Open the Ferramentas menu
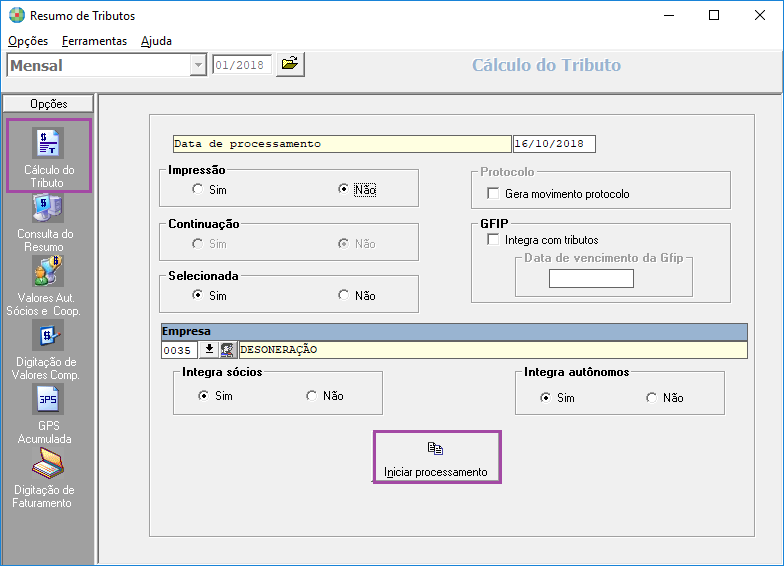The width and height of the screenshot is (784, 566). click(x=94, y=41)
